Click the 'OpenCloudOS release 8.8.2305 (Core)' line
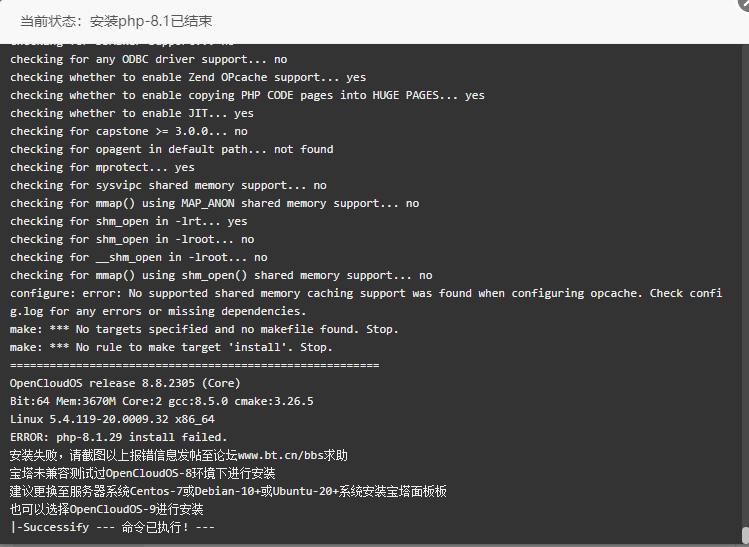This screenshot has width=749, height=547. tap(125, 383)
